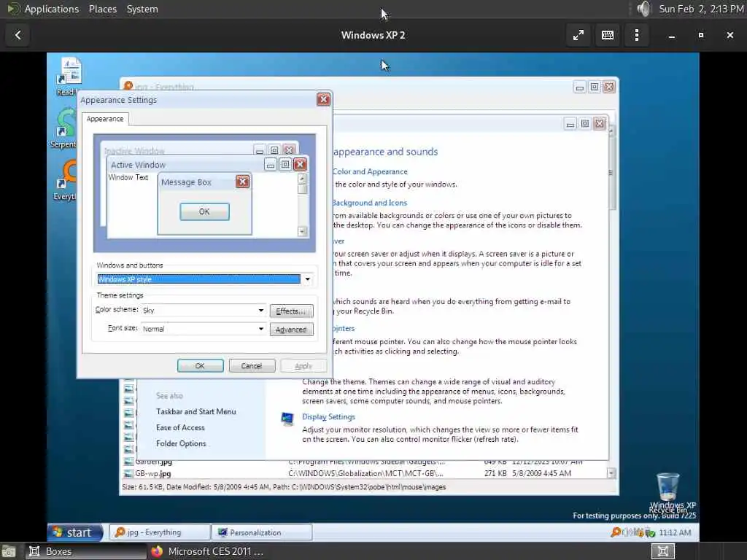
Task: Open Display Settings link
Action: coord(329,416)
